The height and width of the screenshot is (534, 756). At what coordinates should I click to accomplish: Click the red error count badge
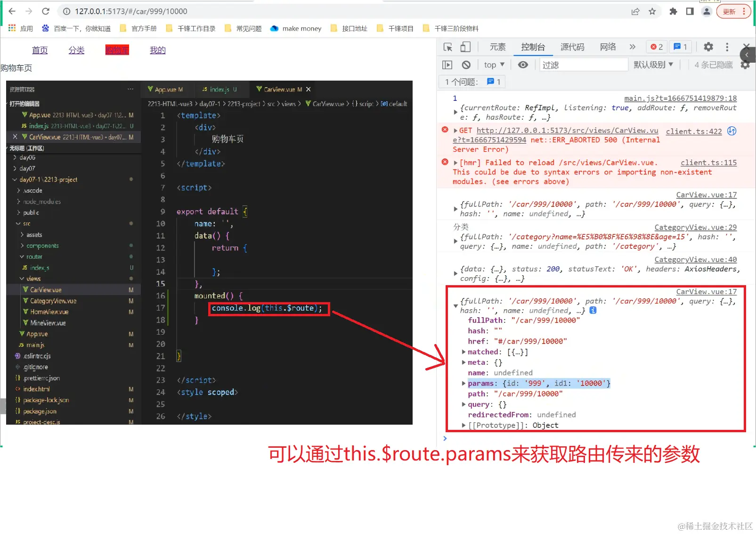click(x=657, y=47)
